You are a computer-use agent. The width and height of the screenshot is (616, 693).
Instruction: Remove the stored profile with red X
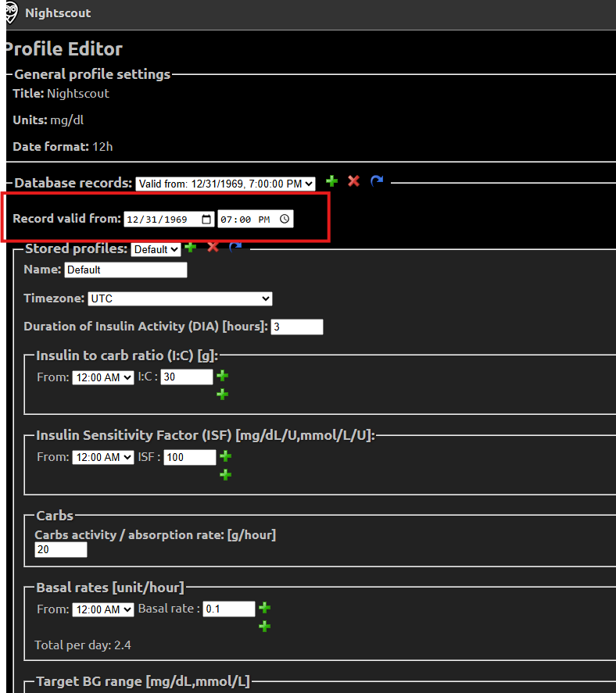coord(213,247)
